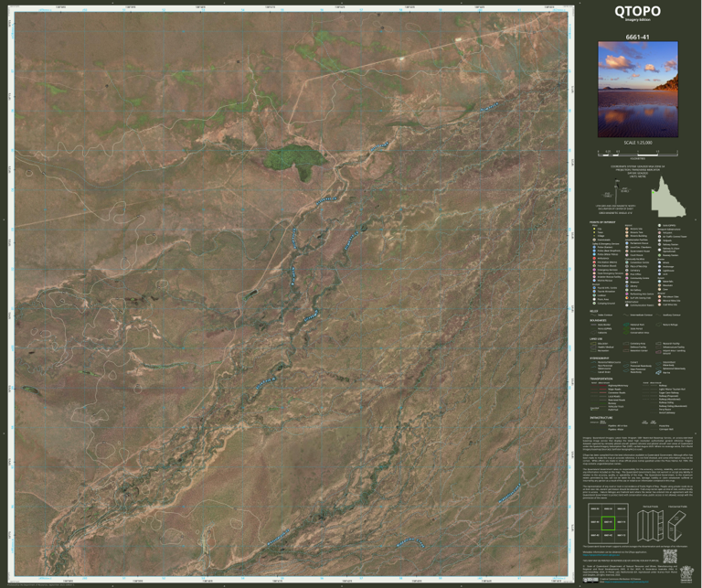Click the Heliport legend icon

tap(659, 233)
